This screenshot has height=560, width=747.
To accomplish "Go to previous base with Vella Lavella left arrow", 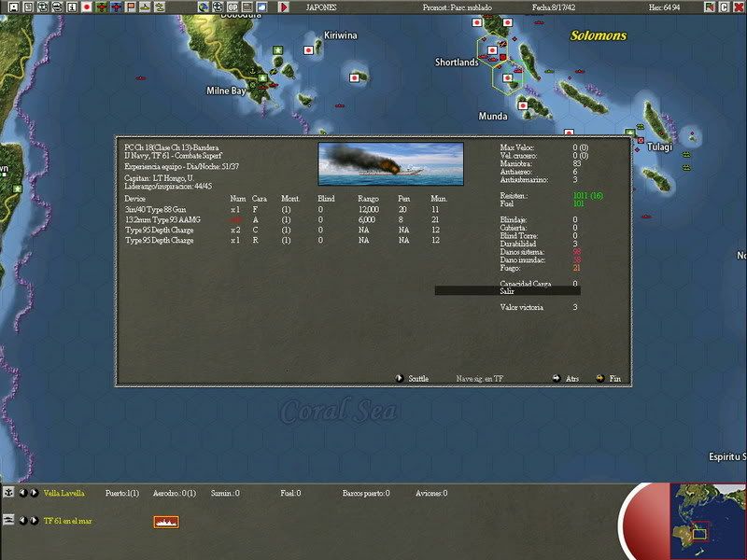I will (x=22, y=493).
